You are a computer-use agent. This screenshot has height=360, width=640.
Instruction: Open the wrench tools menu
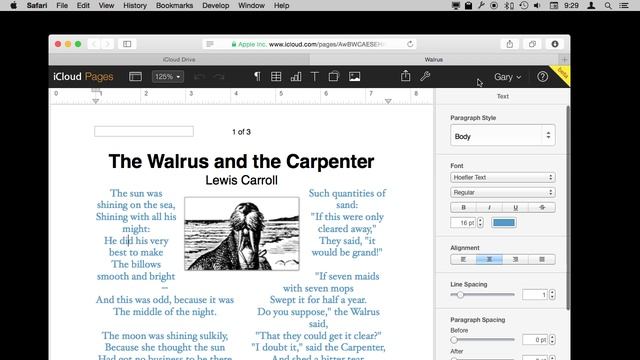pos(425,76)
